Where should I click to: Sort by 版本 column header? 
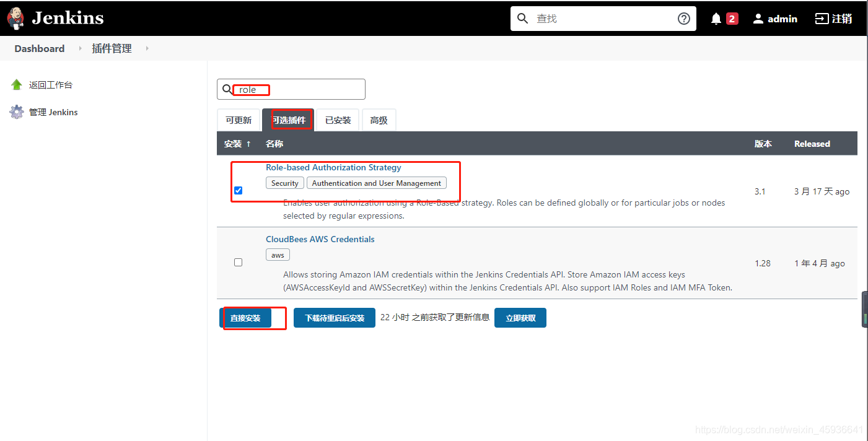[763, 144]
